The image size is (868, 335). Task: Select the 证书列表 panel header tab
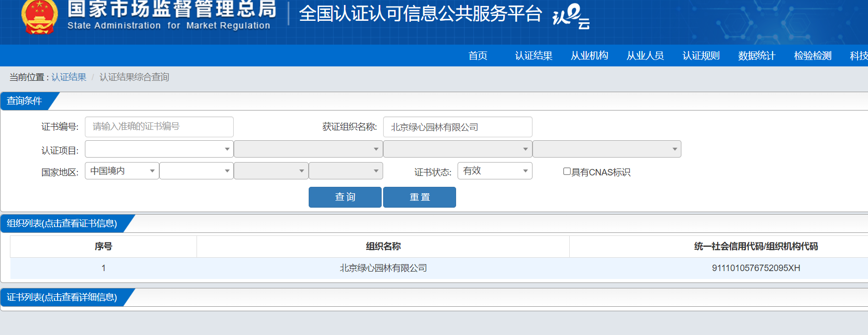[x=62, y=297]
